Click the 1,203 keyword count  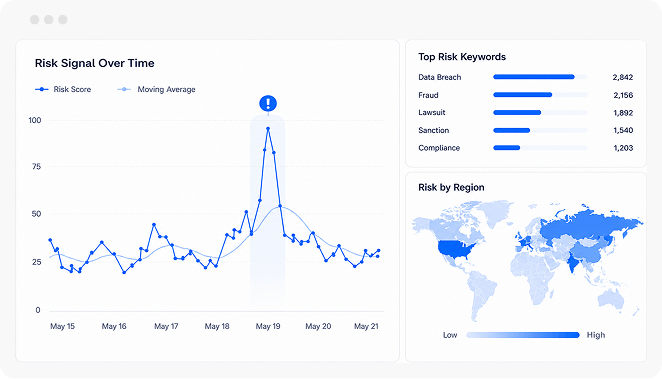pos(623,148)
